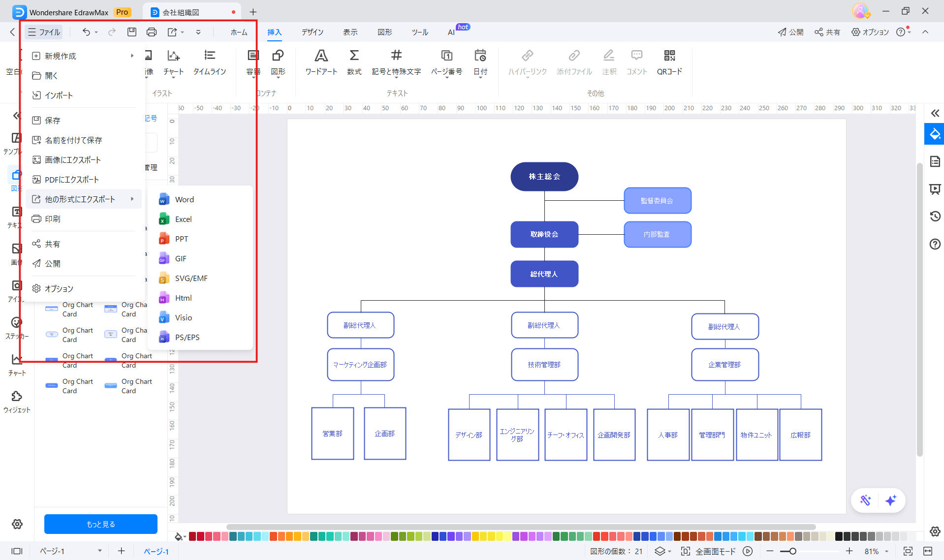The image size is (944, 560).
Task: Collapse the right sidebar with double chevron
Action: coord(935,113)
